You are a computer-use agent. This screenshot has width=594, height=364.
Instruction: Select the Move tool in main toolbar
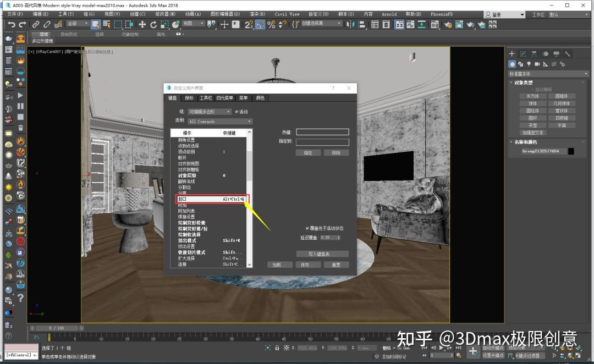tap(143, 24)
